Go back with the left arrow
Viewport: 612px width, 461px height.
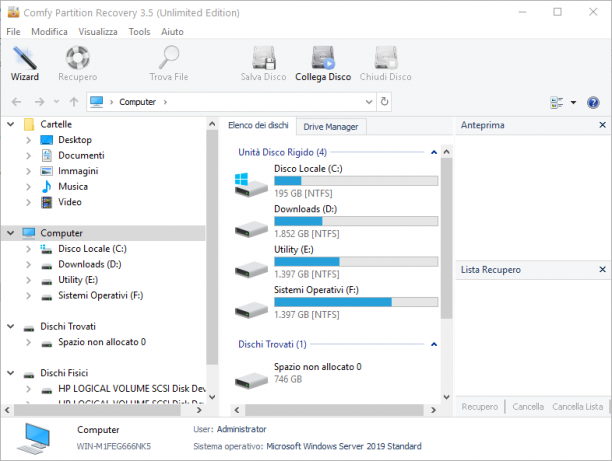point(16,102)
